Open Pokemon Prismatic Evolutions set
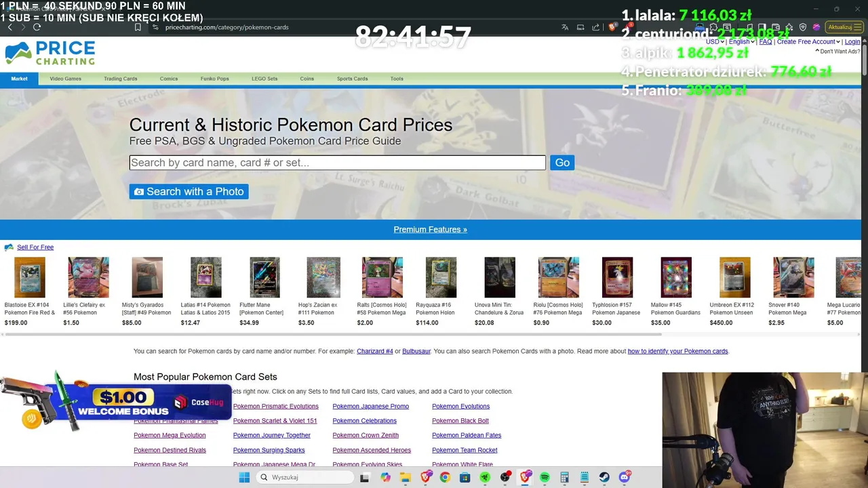 [x=276, y=407]
